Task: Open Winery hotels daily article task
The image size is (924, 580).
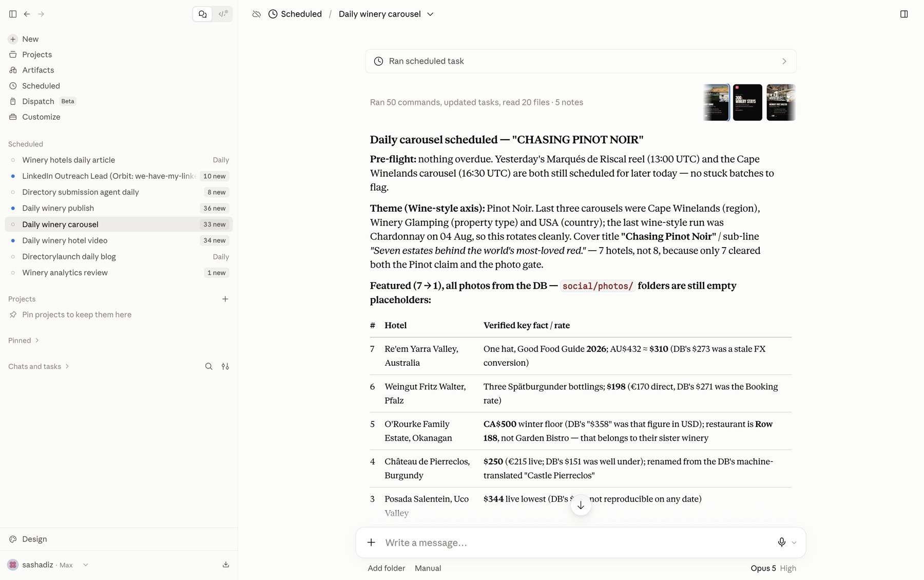Action: pos(119,160)
